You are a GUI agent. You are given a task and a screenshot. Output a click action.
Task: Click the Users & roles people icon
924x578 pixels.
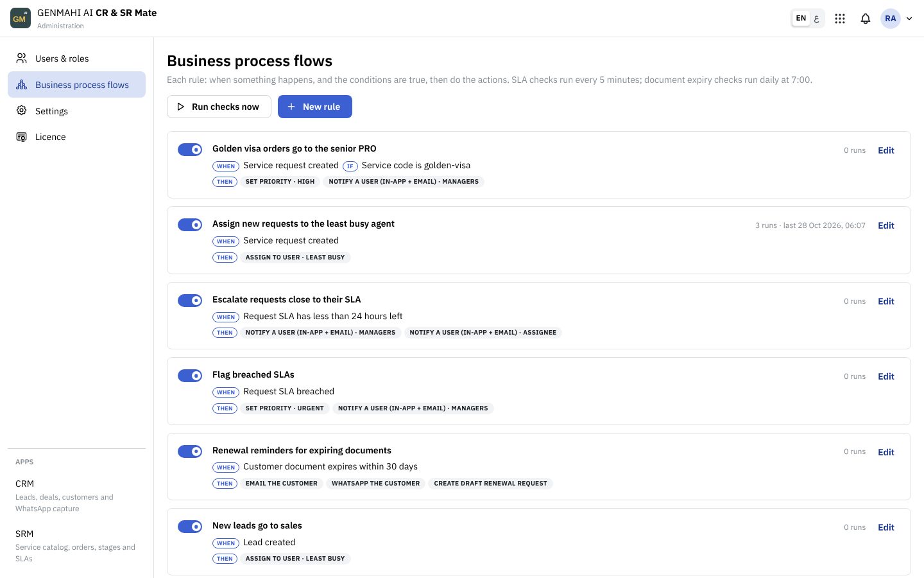[x=22, y=58]
